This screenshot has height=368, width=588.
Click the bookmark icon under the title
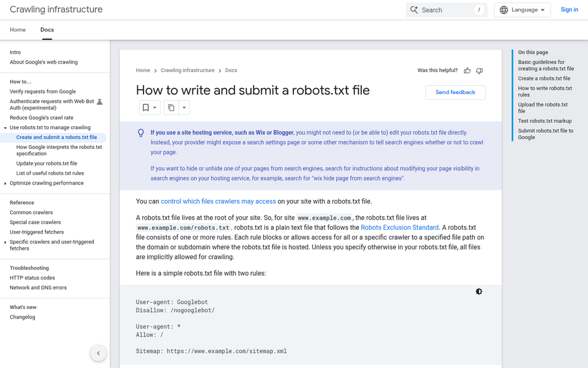click(x=146, y=108)
